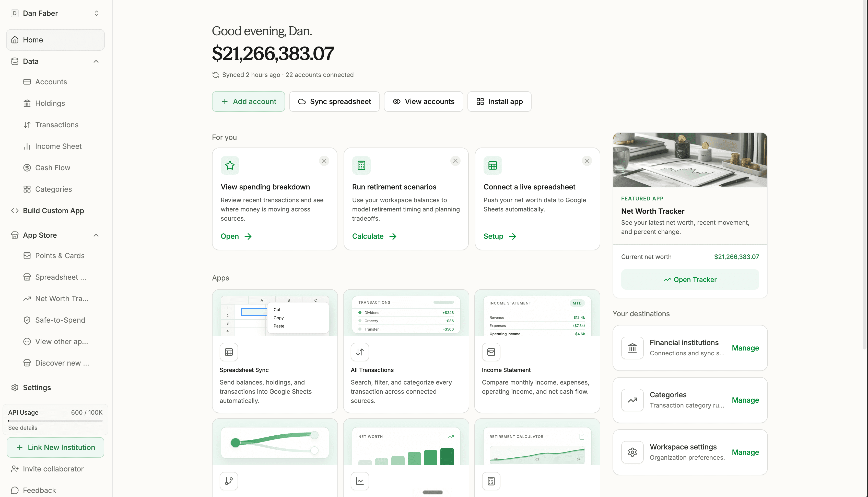This screenshot has height=497, width=868.
Task: Open the Dan Faber workspace switcher
Action: [x=55, y=13]
